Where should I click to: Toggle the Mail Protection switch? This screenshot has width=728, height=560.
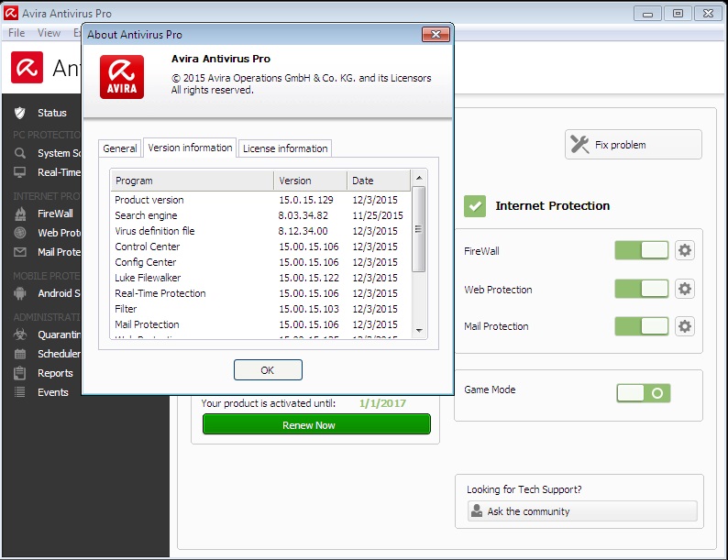point(641,326)
